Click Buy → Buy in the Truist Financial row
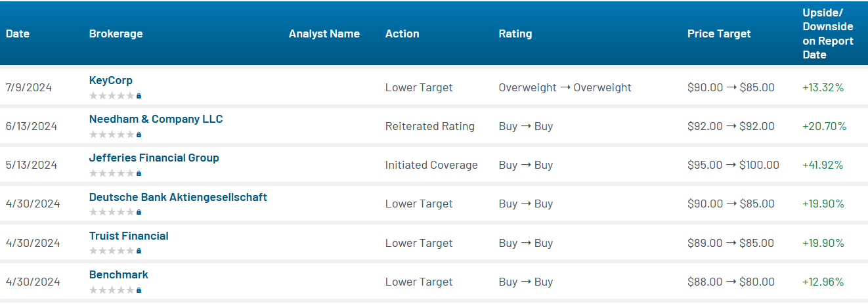Viewport: 868px width, 304px height. tap(526, 243)
